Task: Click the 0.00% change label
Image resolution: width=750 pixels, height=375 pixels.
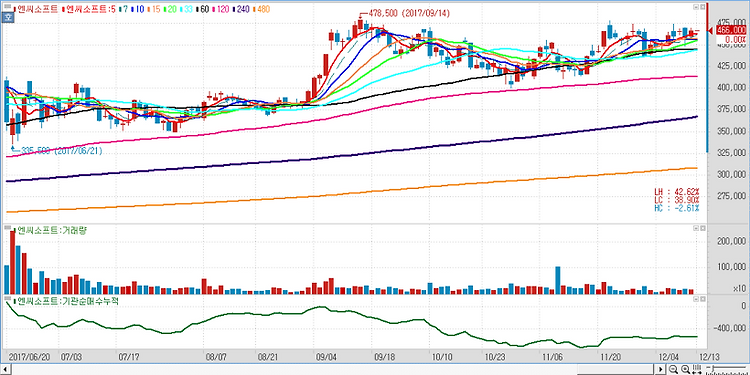Action: (736, 39)
